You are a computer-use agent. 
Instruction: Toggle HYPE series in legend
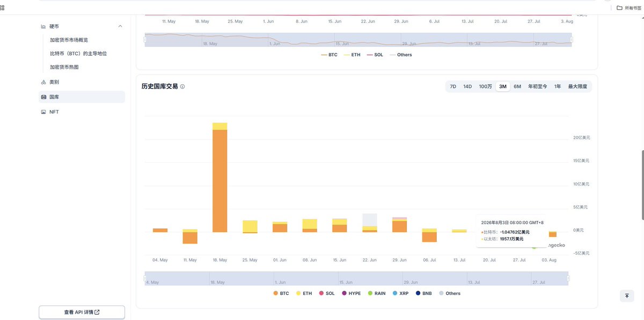tap(351, 293)
